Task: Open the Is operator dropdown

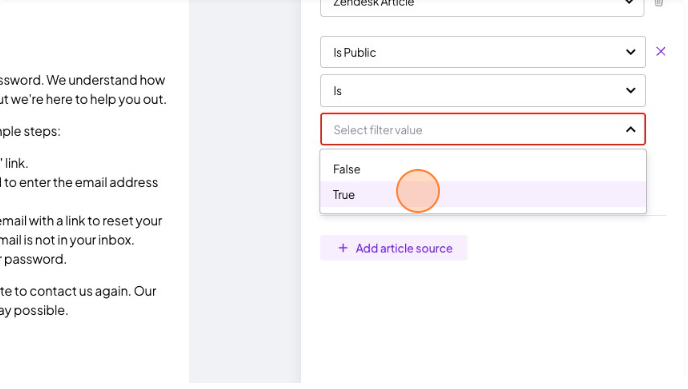Action: point(483,91)
